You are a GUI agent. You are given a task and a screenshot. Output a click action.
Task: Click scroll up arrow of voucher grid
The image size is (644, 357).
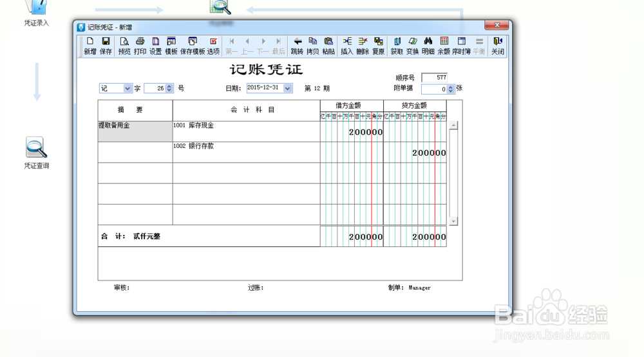pyautogui.click(x=453, y=125)
